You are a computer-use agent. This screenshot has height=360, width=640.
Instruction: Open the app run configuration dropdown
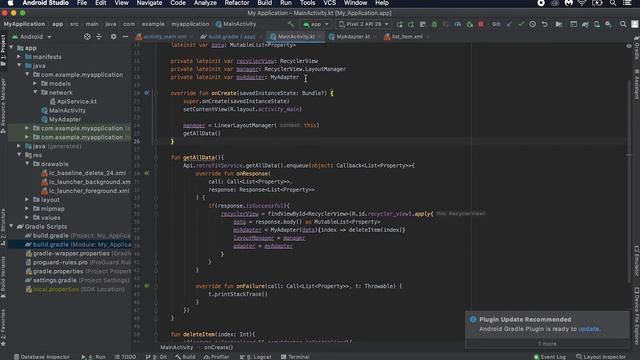(x=316, y=24)
